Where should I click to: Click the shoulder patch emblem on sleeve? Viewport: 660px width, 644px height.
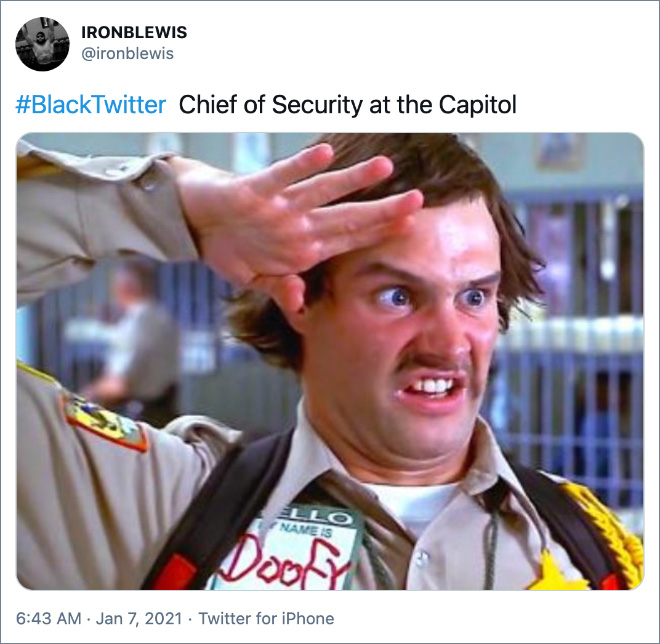[103, 423]
